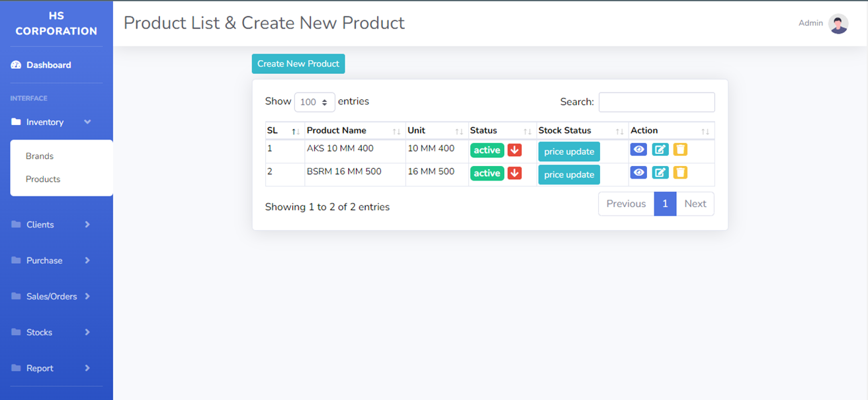Collapse Inventory menu chevron
Viewport: 868px width, 400px height.
87,122
